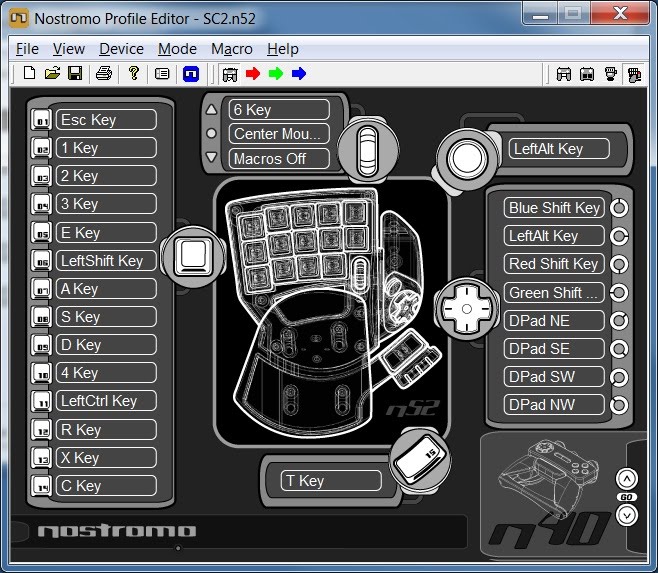The height and width of the screenshot is (573, 658).
Task: Open the Help menu
Action: 283,49
